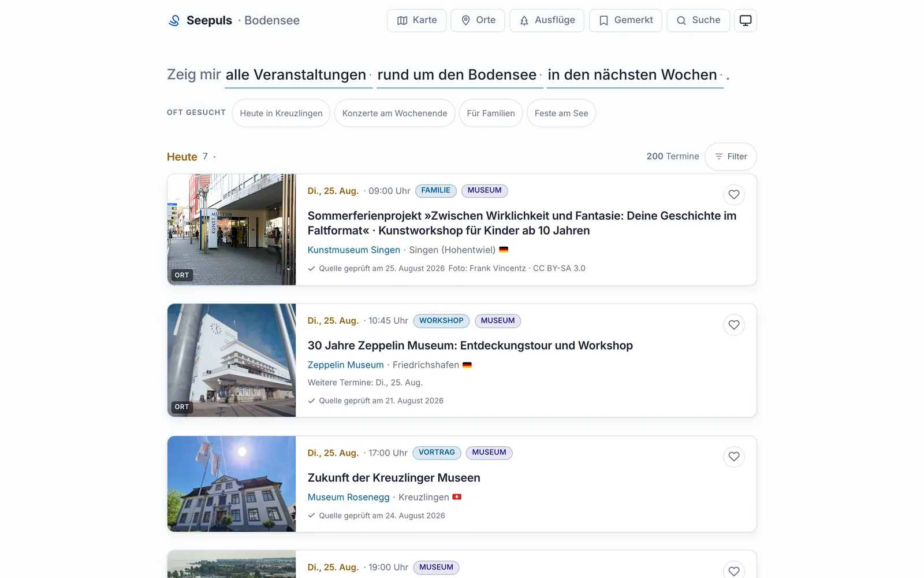Click the '200 Termine' count
The image size is (924, 578).
[x=673, y=157]
